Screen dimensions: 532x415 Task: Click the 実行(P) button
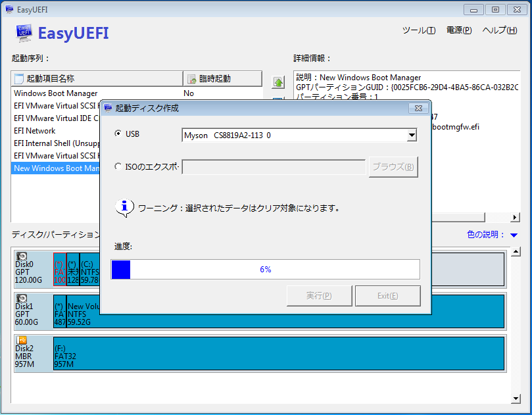[320, 296]
